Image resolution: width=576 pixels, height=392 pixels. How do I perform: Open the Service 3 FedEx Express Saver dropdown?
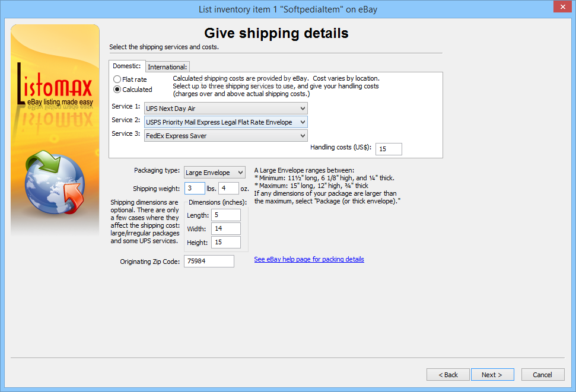[x=225, y=136]
